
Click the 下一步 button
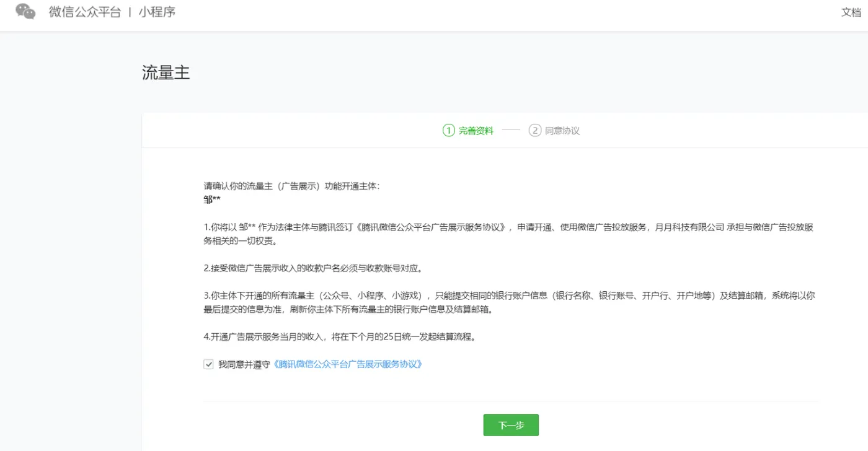[x=511, y=425]
